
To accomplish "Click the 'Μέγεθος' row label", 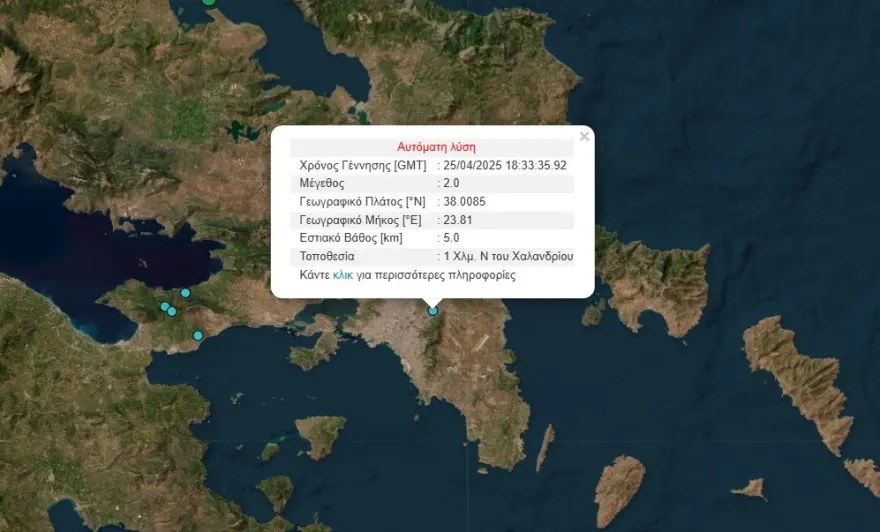I will pos(322,184).
